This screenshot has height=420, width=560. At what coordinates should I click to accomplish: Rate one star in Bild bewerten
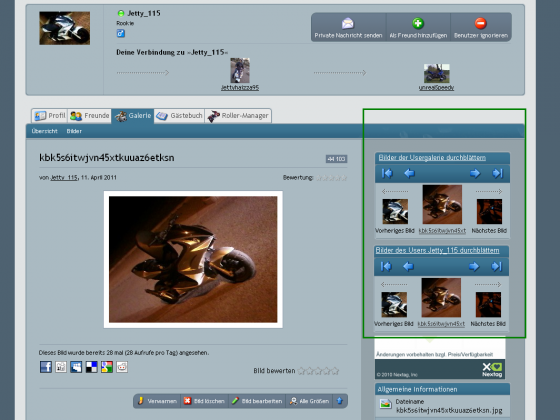click(301, 371)
